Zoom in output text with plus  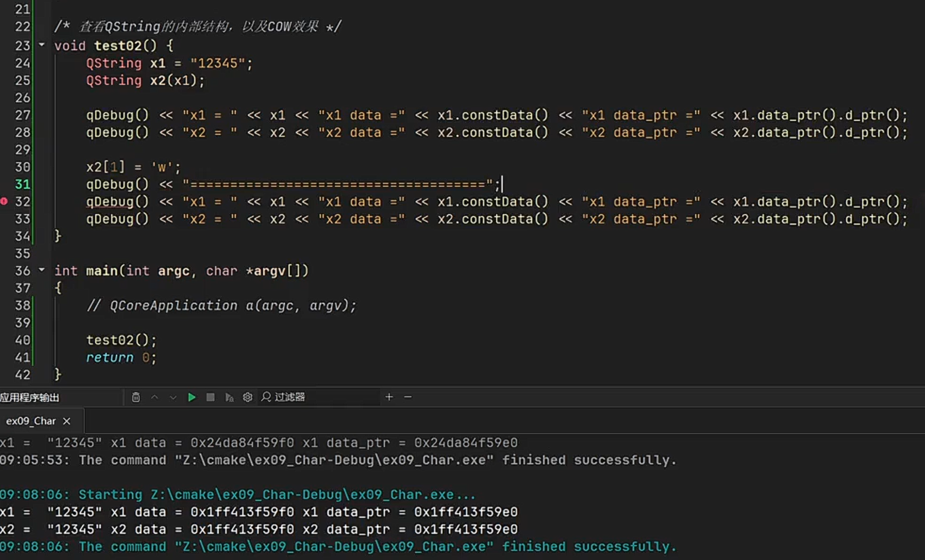pyautogui.click(x=389, y=397)
